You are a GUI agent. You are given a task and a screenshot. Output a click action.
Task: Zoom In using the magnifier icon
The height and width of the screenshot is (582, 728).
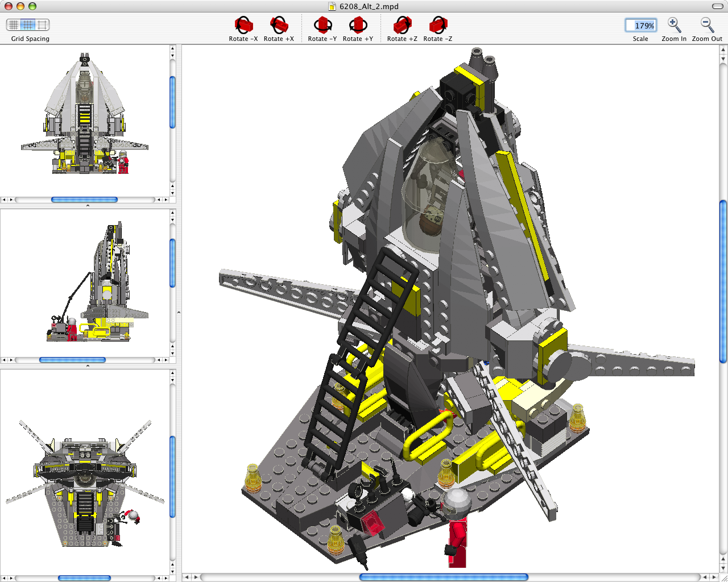pos(674,26)
